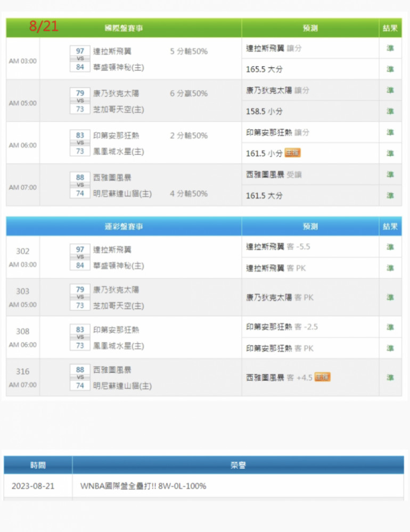410x532 pixels.
Task: Open 達拉斯飛翼 讓分 prediction
Action: [274, 48]
